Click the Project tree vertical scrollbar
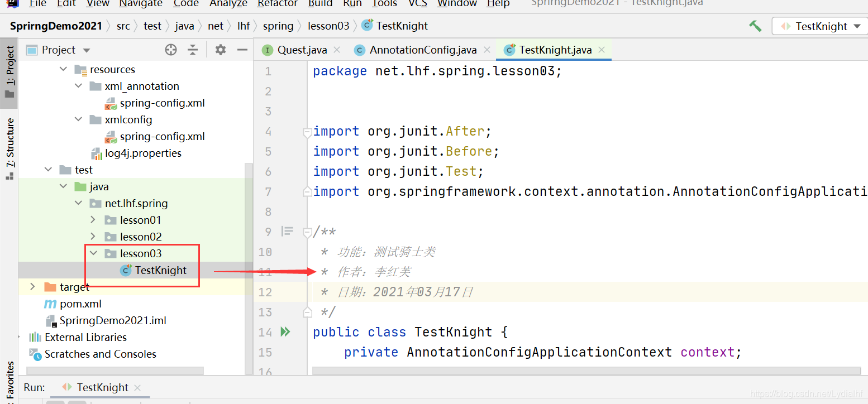The width and height of the screenshot is (868, 404). click(x=249, y=268)
